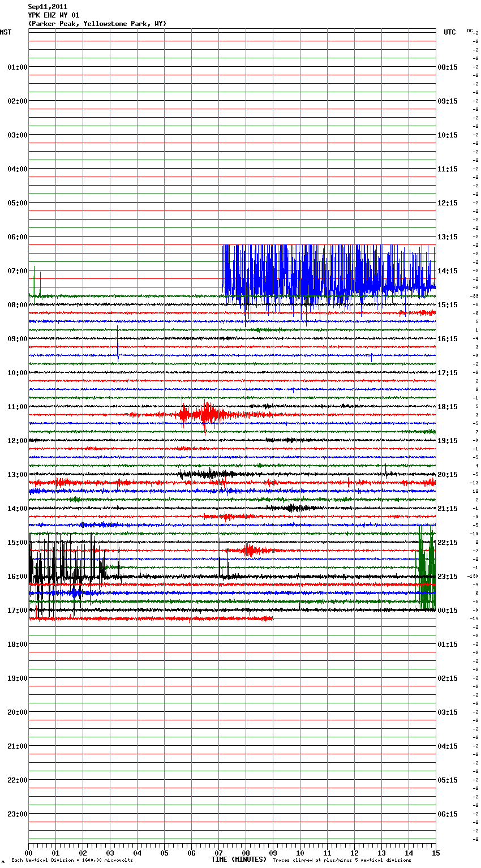Click the 12:15 UTC time label
Screen dimensions: 481x868
click(448, 203)
